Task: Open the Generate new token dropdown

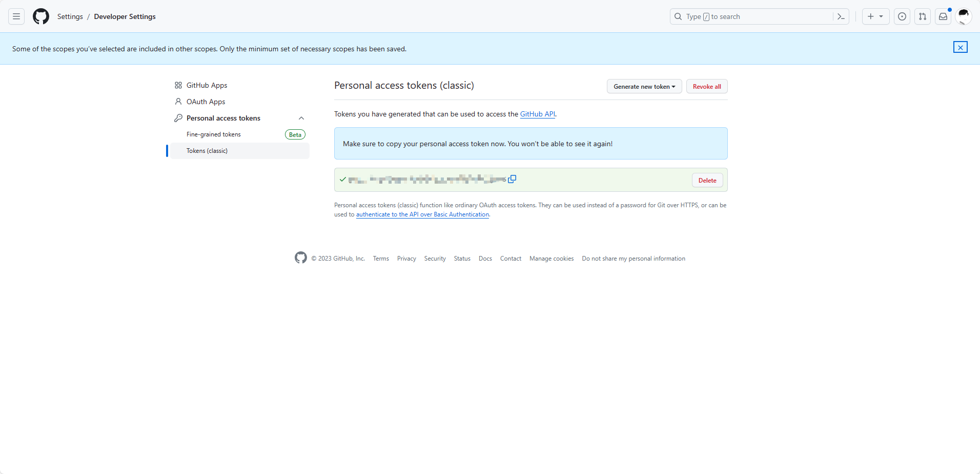Action: (x=644, y=86)
